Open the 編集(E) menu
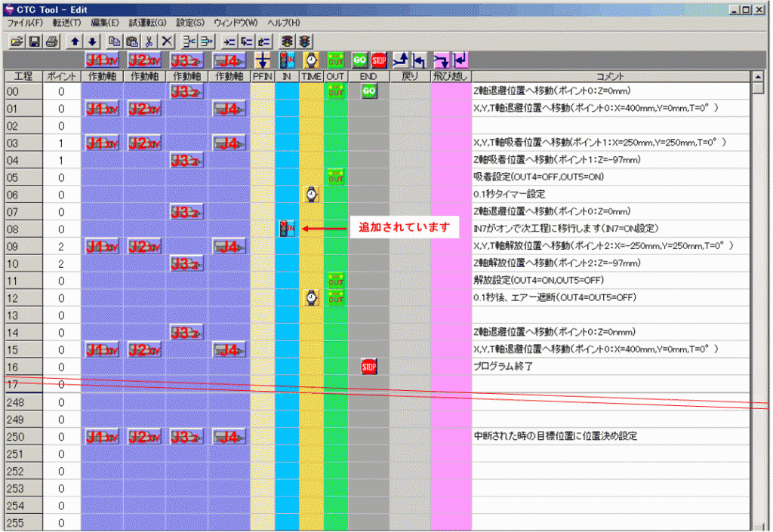The height and width of the screenshot is (532, 773). pyautogui.click(x=104, y=23)
